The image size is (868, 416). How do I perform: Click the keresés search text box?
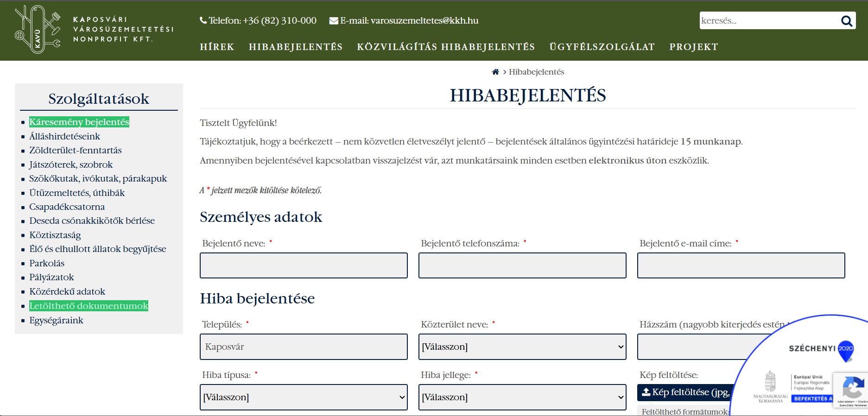click(767, 21)
